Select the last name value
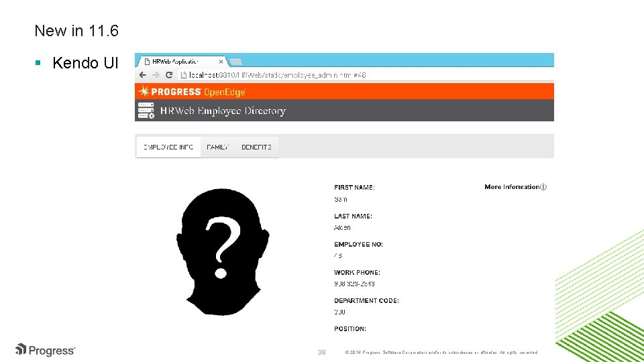 point(342,227)
